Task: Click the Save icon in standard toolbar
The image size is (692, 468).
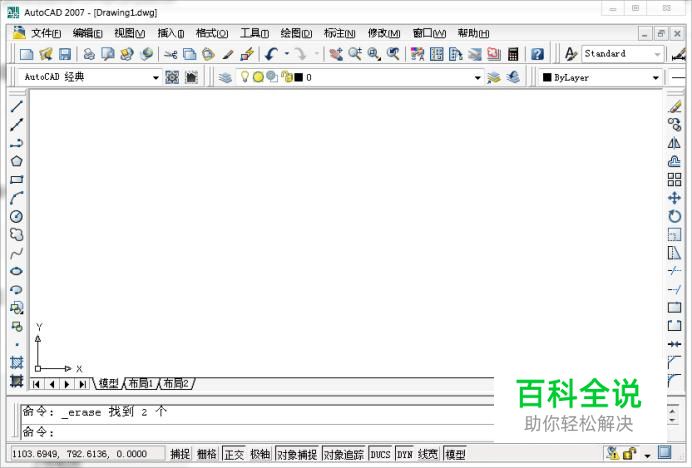Action: coord(65,54)
